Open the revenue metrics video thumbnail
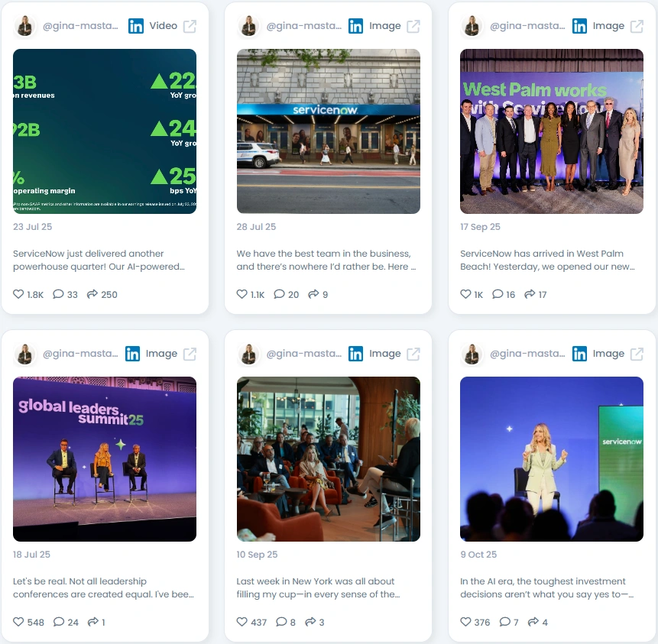The height and width of the screenshot is (644, 658). [x=105, y=131]
